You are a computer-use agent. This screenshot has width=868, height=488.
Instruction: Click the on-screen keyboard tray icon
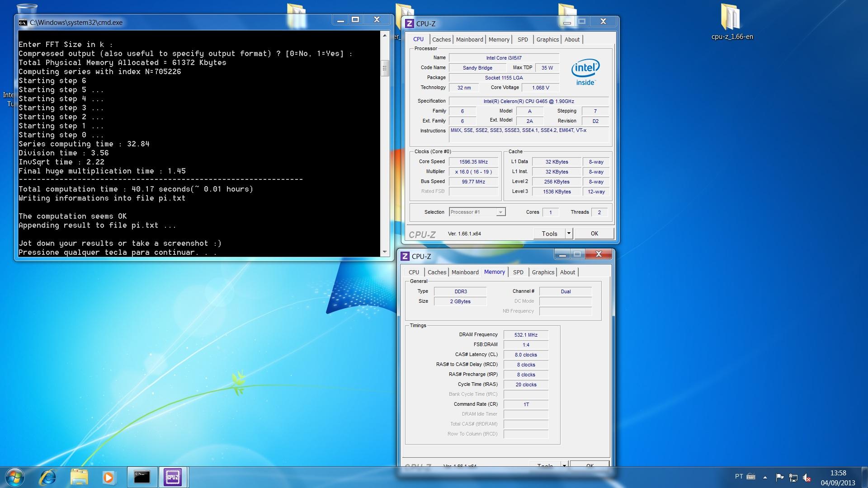pos(751,476)
